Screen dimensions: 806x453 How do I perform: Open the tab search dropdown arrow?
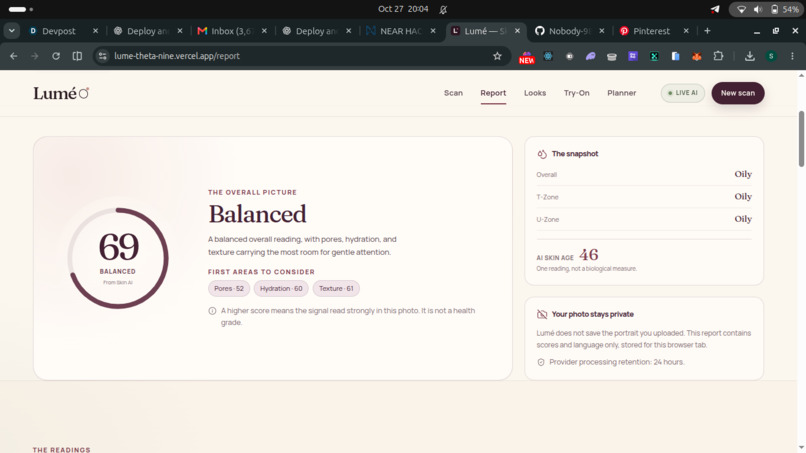click(11, 31)
